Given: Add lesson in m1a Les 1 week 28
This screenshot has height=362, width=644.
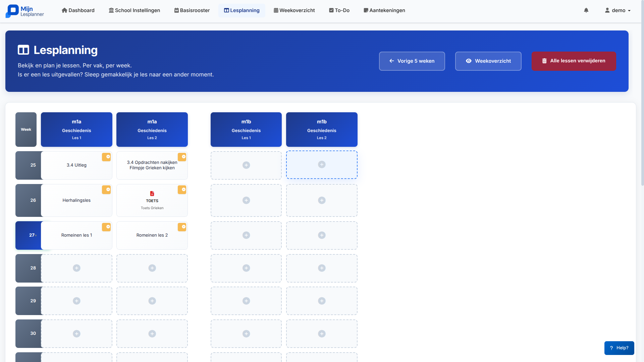Looking at the screenshot, I should [76, 268].
